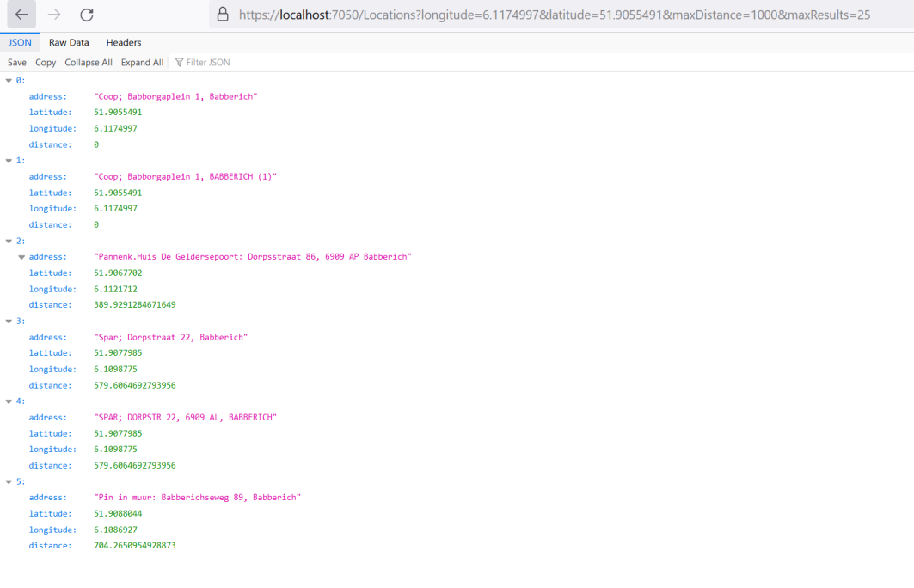
Task: Focus the Filter JSON field
Action: pyautogui.click(x=208, y=63)
